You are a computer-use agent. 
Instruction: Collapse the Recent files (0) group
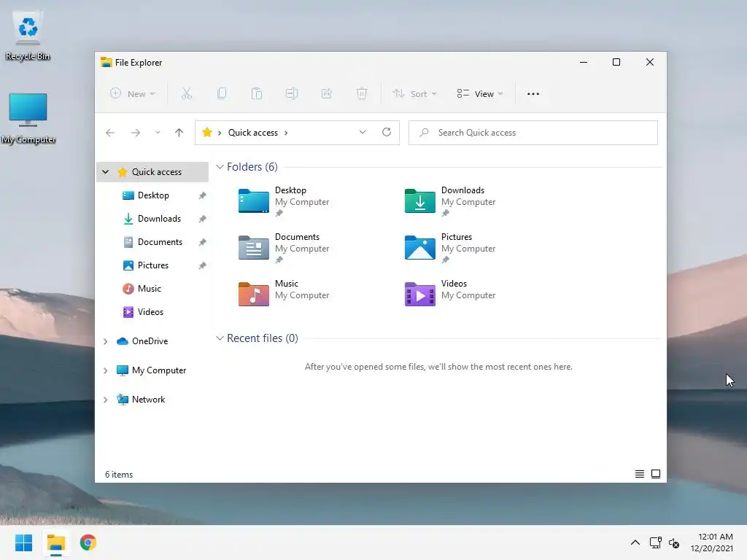click(220, 338)
